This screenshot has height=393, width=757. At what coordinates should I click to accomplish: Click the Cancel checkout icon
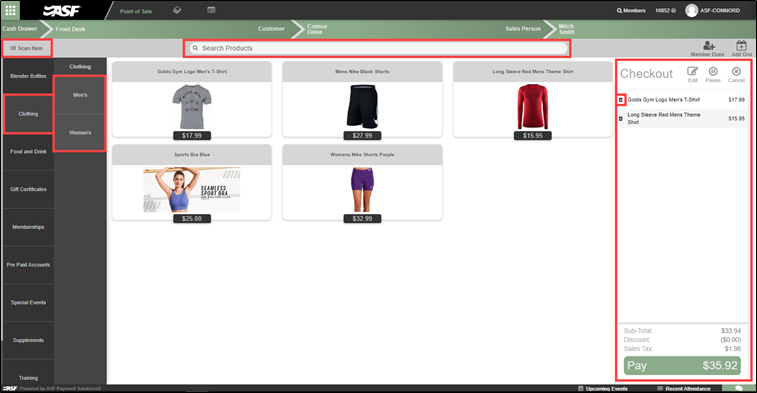(x=736, y=74)
